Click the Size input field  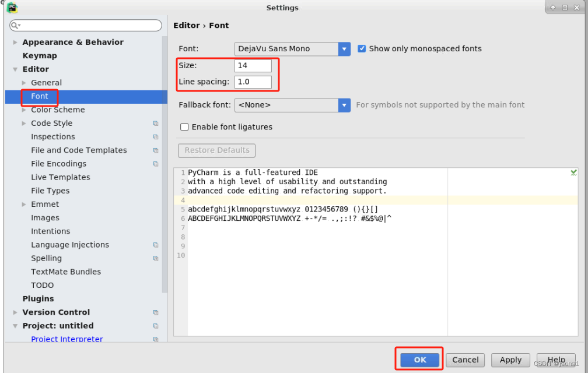253,65
